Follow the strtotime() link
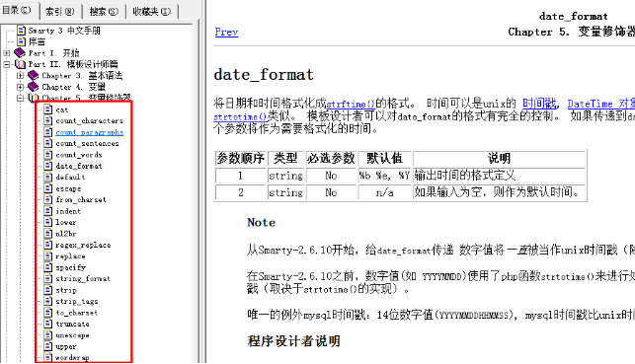The image size is (635, 364). point(240,116)
